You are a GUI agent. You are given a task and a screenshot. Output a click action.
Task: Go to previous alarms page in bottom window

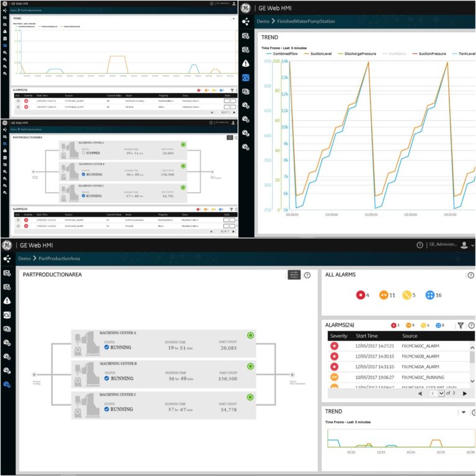[420, 394]
